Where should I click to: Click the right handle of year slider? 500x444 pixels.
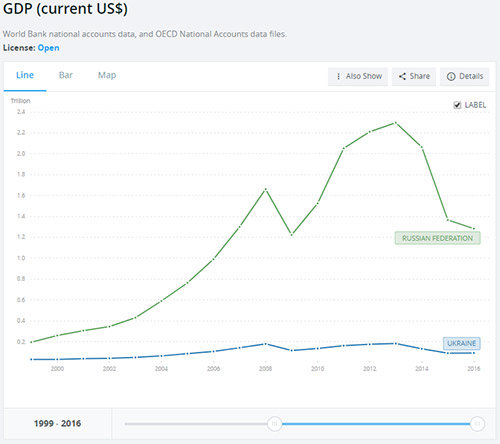coord(477,424)
